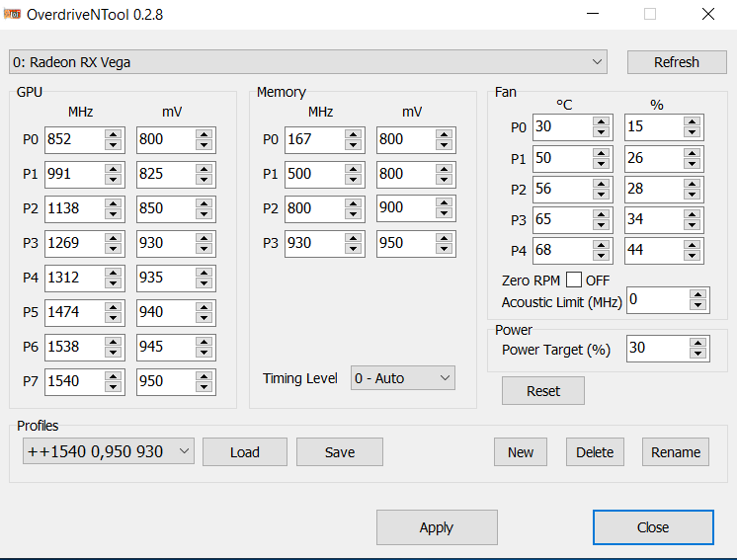737x560 pixels.
Task: Increase GPU P7 mV with up arrow
Action: tap(204, 376)
